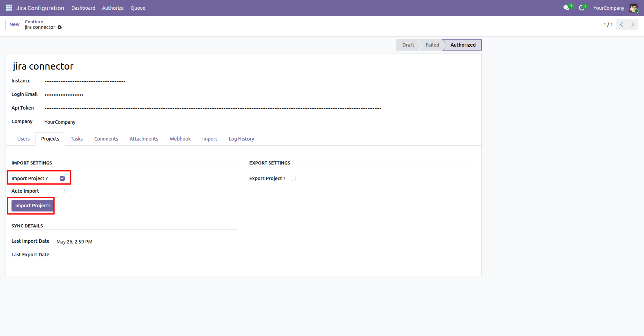Open the apps grid menu icon
The height and width of the screenshot is (336, 644).
click(x=9, y=8)
